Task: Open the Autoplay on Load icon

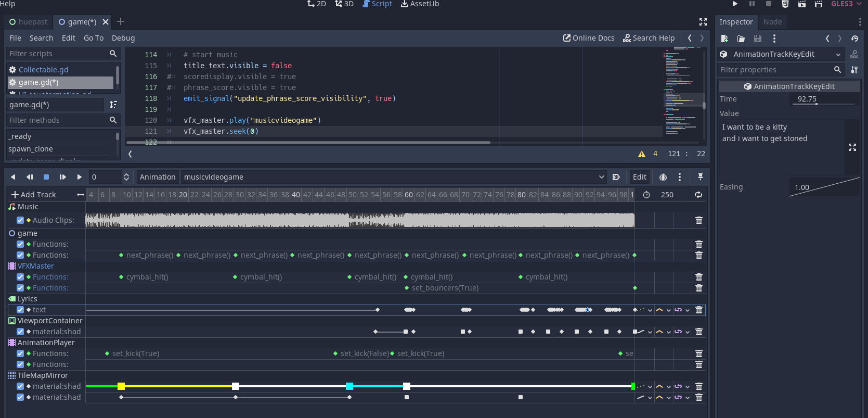Action: [616, 177]
